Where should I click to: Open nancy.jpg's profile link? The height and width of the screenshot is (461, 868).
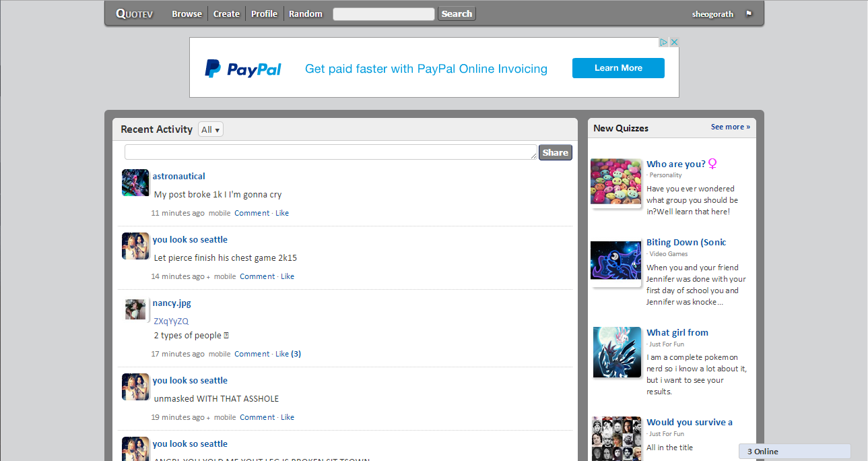click(x=172, y=303)
